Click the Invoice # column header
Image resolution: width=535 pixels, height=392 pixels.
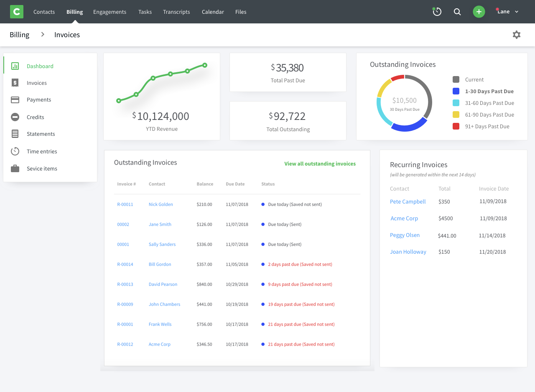(127, 184)
